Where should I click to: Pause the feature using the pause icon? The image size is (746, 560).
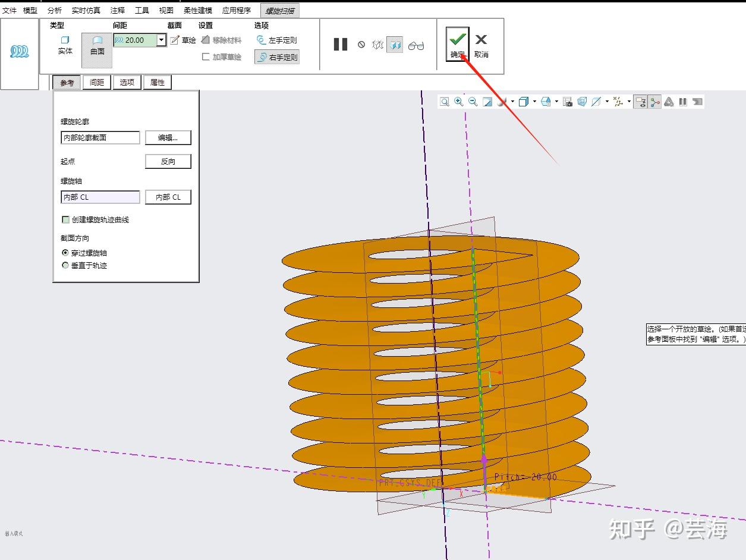pyautogui.click(x=341, y=45)
